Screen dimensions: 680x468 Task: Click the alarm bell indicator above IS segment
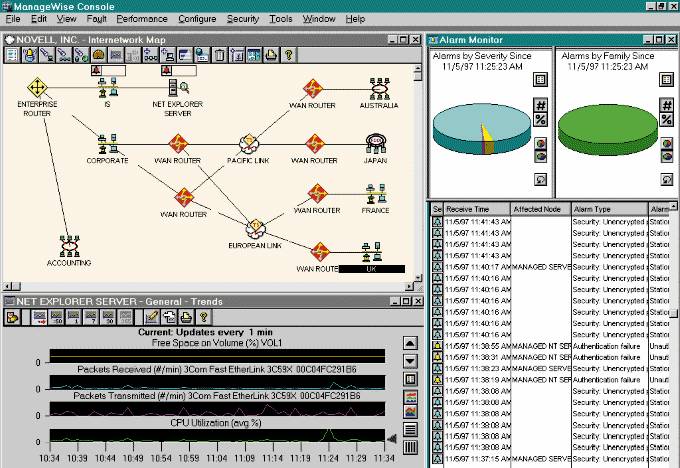click(x=96, y=70)
